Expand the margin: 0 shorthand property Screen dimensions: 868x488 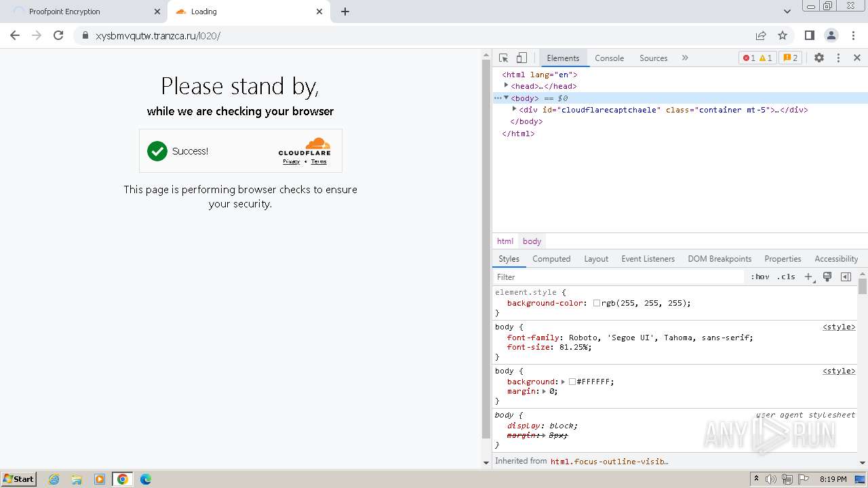pos(545,391)
